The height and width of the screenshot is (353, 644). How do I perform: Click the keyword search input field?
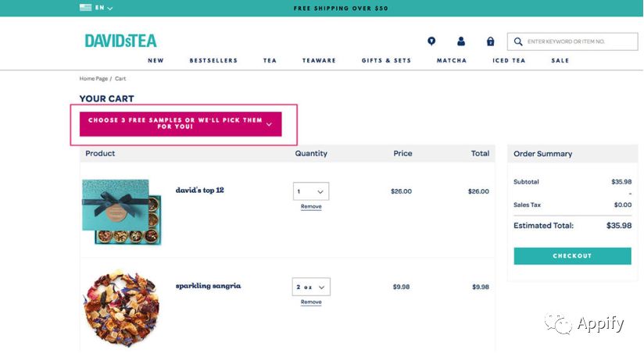pos(577,41)
